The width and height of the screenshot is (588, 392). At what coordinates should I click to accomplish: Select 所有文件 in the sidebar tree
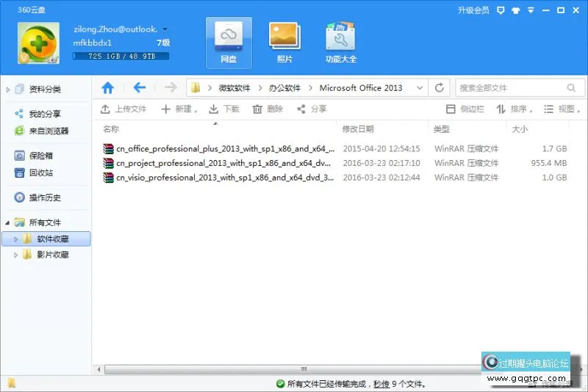click(45, 222)
